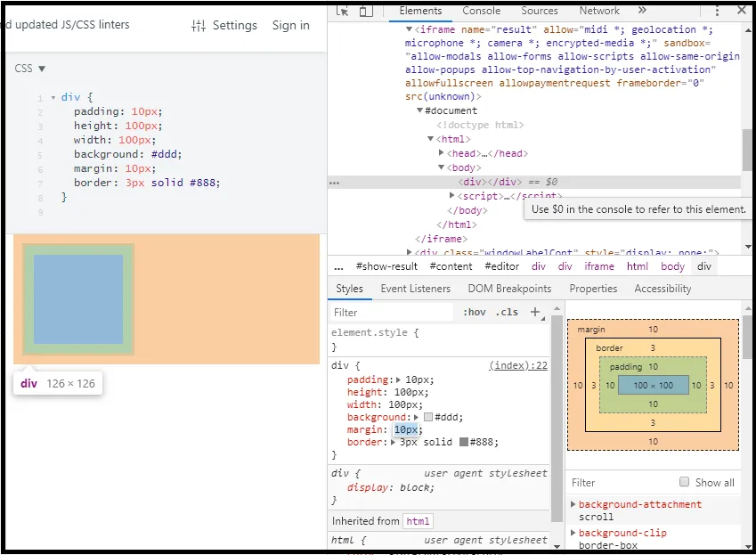756x555 pixels.
Task: Show more DevTools tabs via chevron
Action: [643, 11]
